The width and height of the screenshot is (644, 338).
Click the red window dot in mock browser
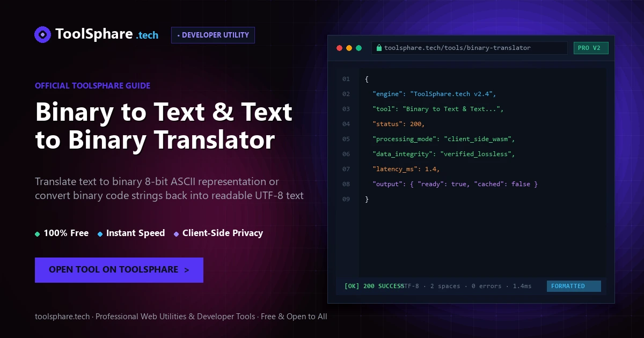pyautogui.click(x=339, y=48)
